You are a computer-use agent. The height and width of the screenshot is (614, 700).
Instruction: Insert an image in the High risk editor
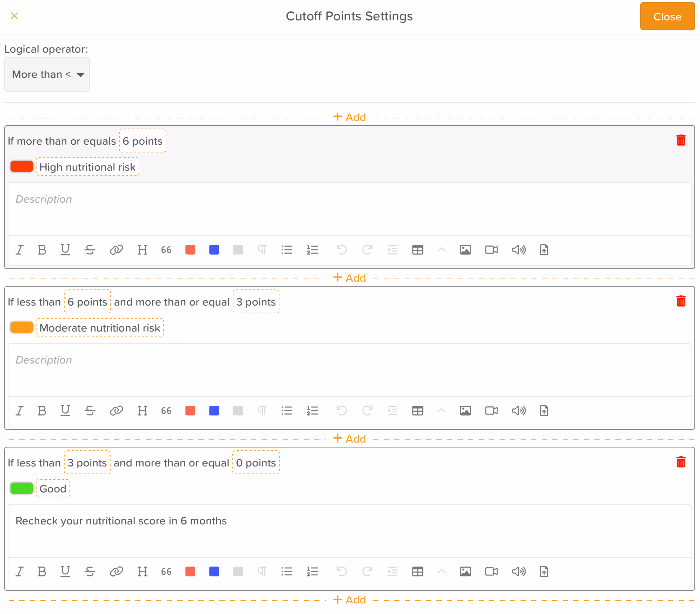tap(465, 250)
